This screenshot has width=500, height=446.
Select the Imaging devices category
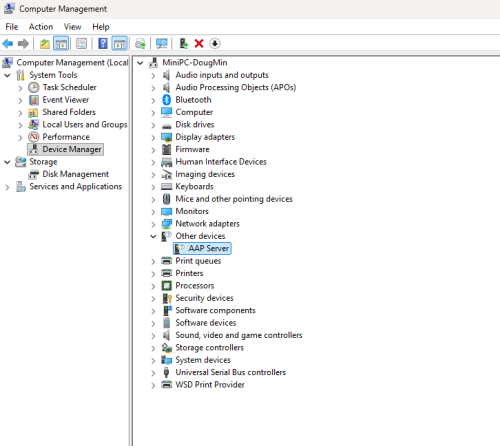pyautogui.click(x=205, y=174)
